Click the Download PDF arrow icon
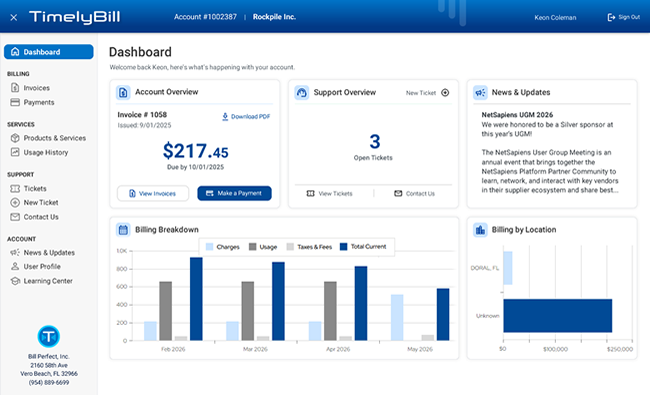The width and height of the screenshot is (650, 395). [x=225, y=117]
